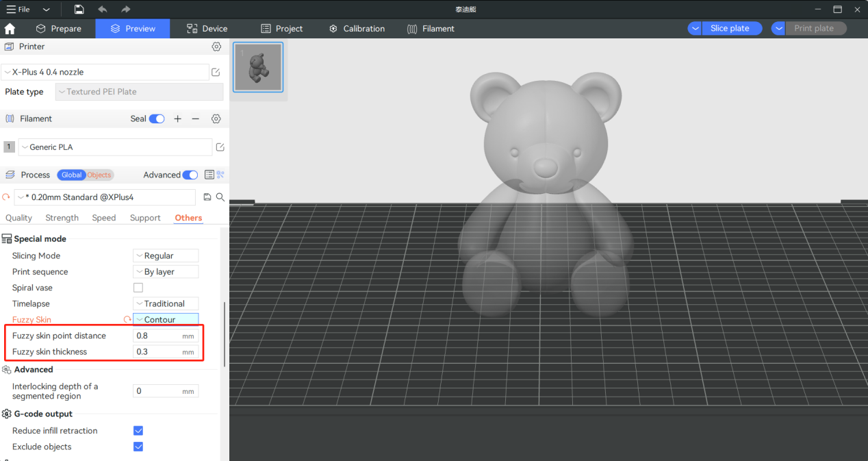
Task: Switch to the Preview tab
Action: click(133, 29)
